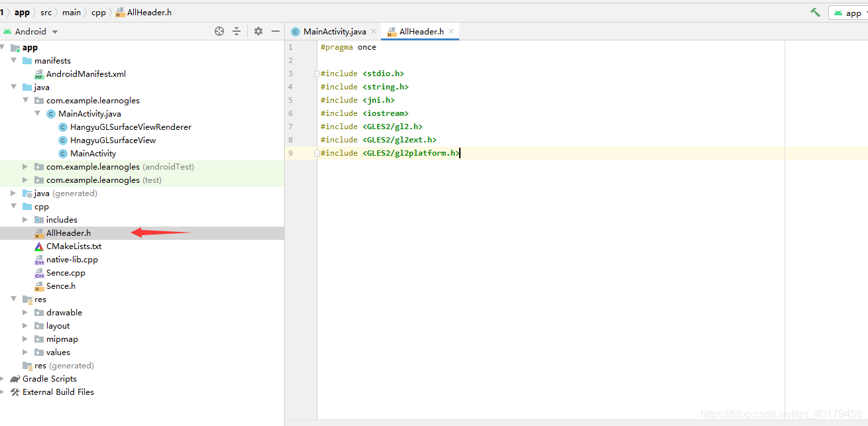Viewport: 868px width, 426px height.
Task: Click the Select Opened File target icon
Action: pyautogui.click(x=219, y=31)
